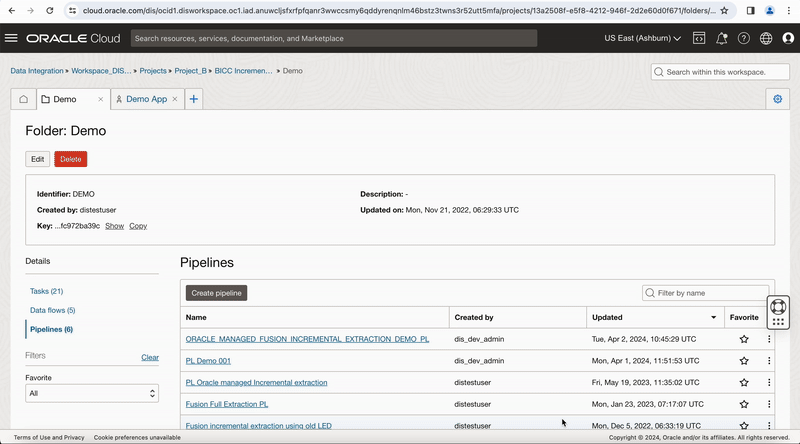Select Data flows (5) in Details list

pos(53,310)
